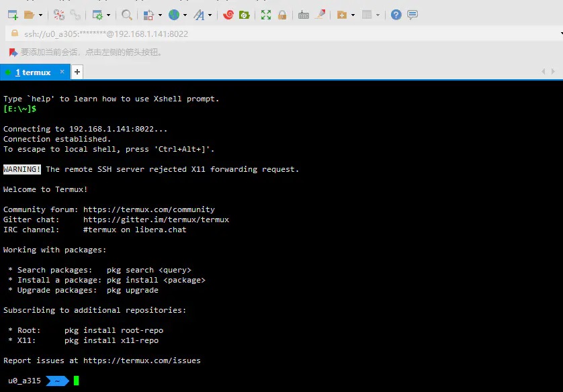Add a new tab with plus button
Screen dimensions: 563x392
[77, 72]
